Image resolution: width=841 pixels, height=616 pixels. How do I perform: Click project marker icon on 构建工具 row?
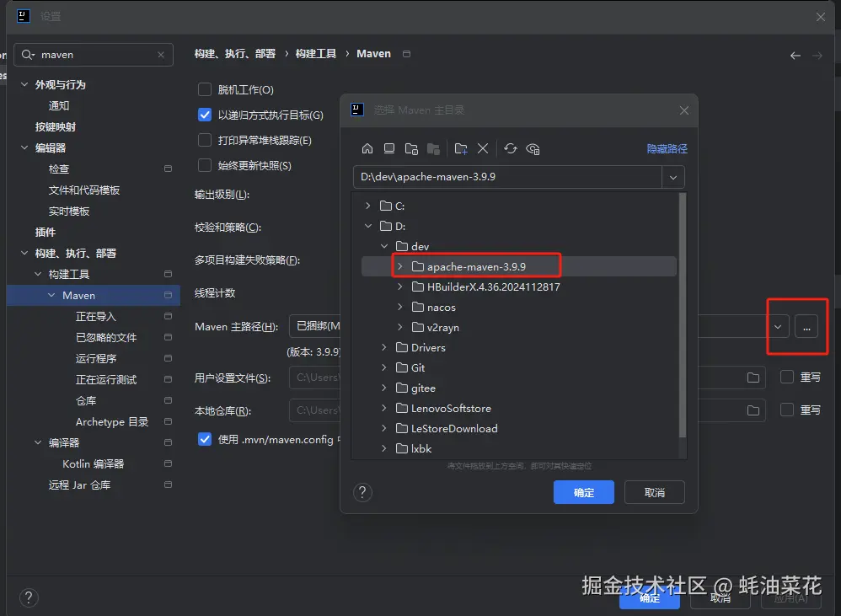[x=168, y=274]
